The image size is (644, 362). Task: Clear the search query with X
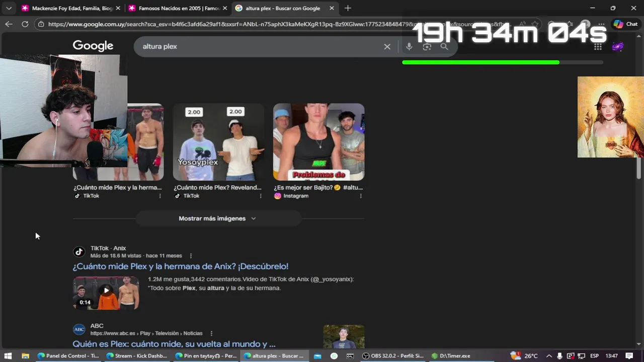[x=387, y=46]
